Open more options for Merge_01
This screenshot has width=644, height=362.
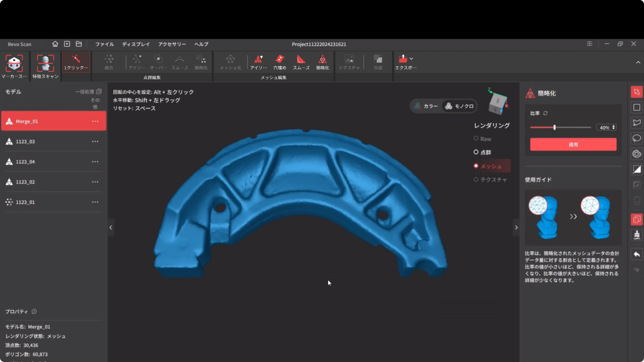tap(95, 121)
